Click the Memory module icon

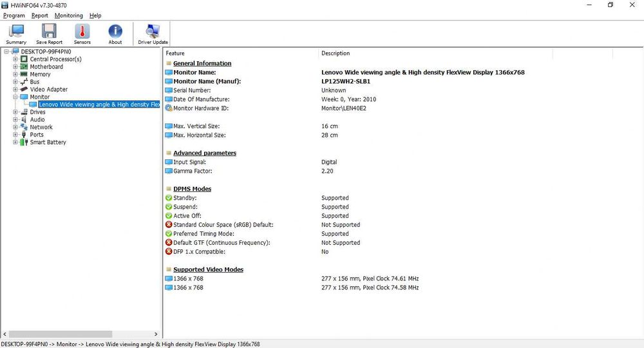tap(24, 74)
